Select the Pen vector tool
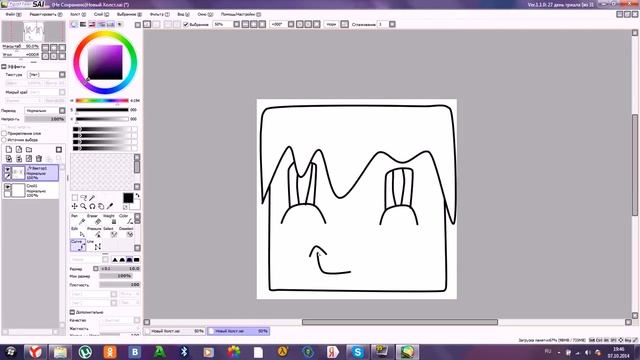This screenshot has width=640, height=360. [x=78, y=219]
